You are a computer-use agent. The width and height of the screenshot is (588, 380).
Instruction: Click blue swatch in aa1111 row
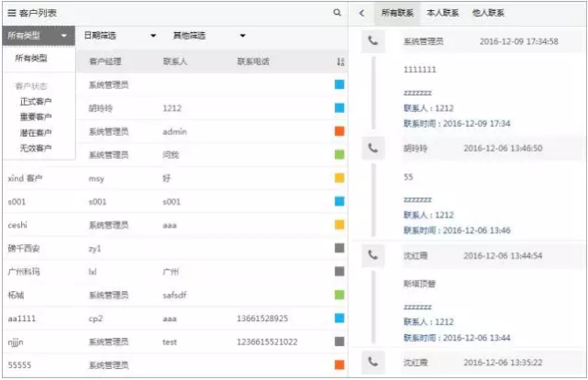coord(339,319)
